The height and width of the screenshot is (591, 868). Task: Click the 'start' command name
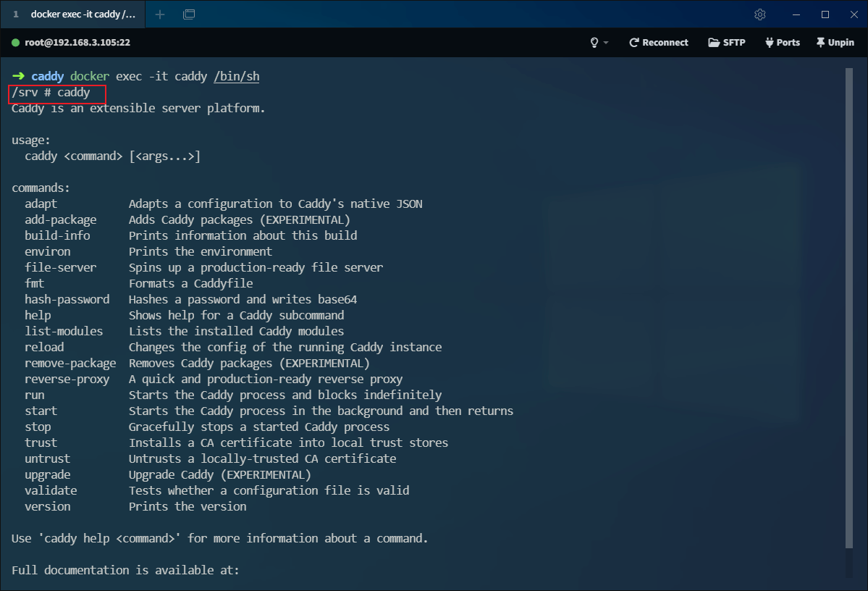coord(41,411)
